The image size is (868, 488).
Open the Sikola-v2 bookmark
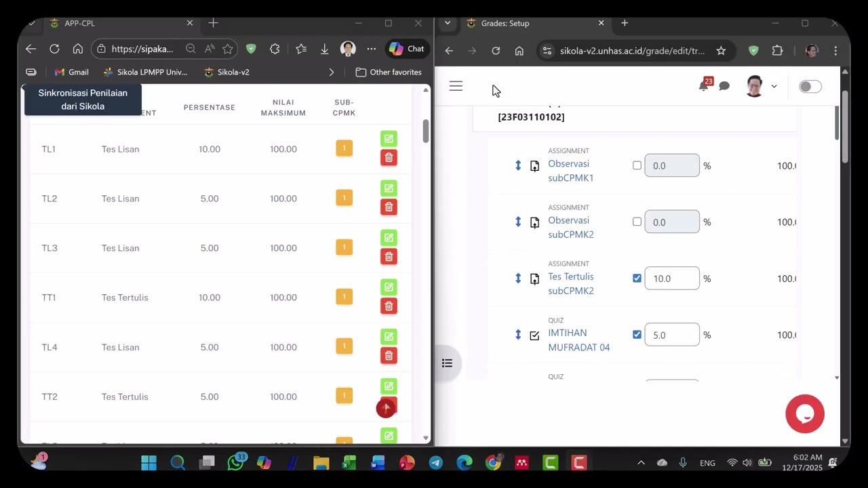pos(226,72)
